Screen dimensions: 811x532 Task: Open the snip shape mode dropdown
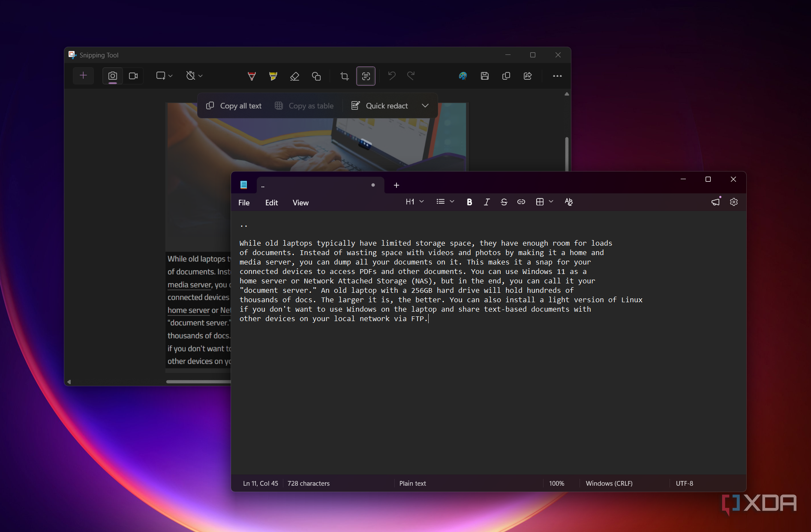pos(164,76)
